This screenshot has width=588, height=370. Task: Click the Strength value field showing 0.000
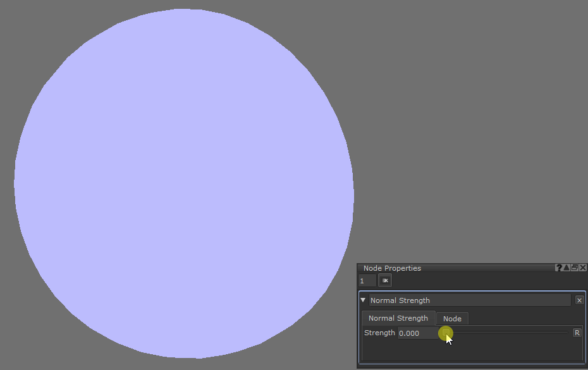pos(416,333)
